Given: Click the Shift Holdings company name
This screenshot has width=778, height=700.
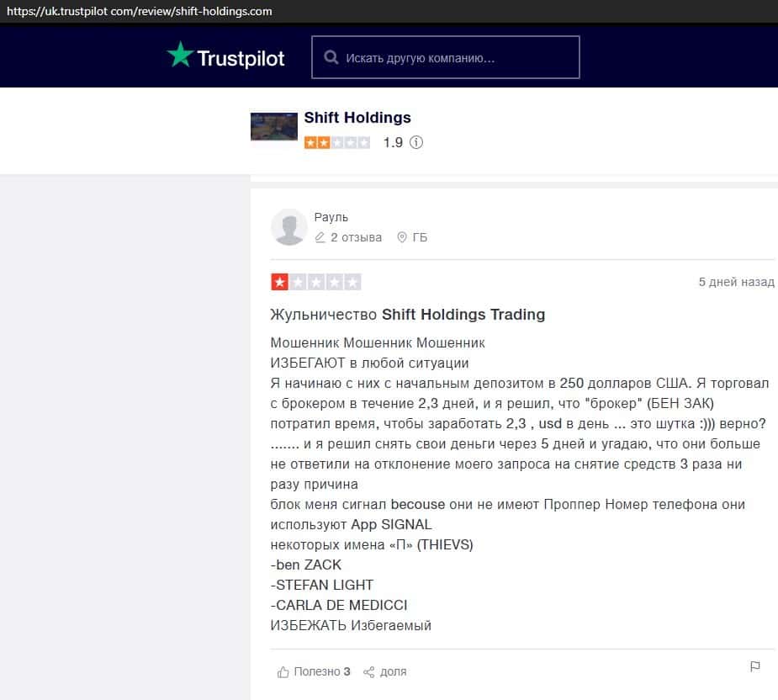Looking at the screenshot, I should [x=357, y=118].
